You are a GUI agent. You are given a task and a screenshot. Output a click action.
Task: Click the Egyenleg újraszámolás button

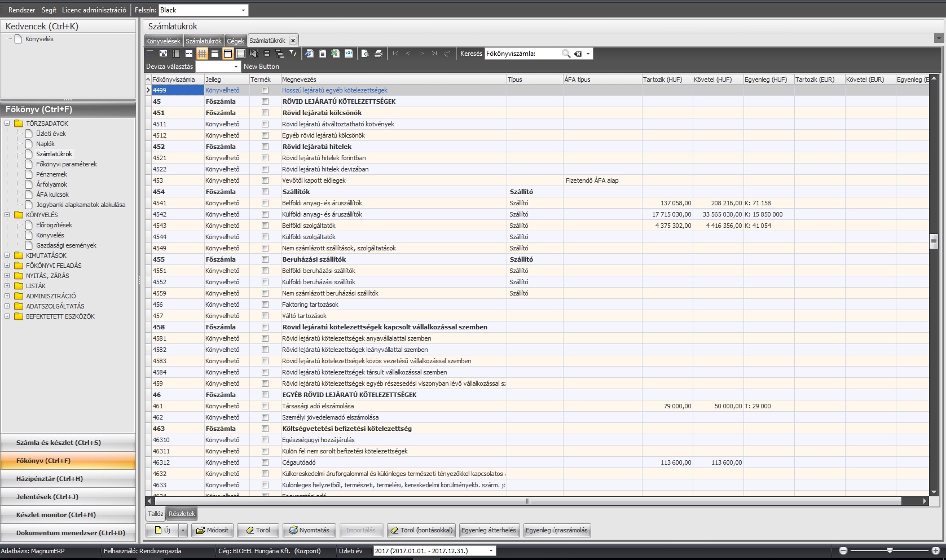(556, 530)
